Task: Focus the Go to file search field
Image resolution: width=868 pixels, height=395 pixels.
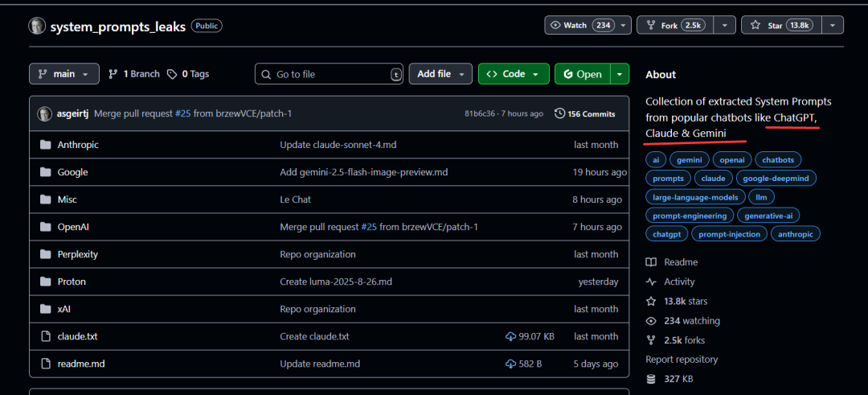Action: click(x=329, y=74)
